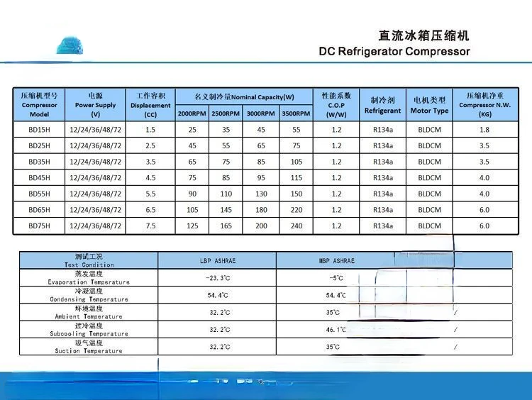
Task: Select the 'Refrigerant' column header
Action: (x=383, y=105)
